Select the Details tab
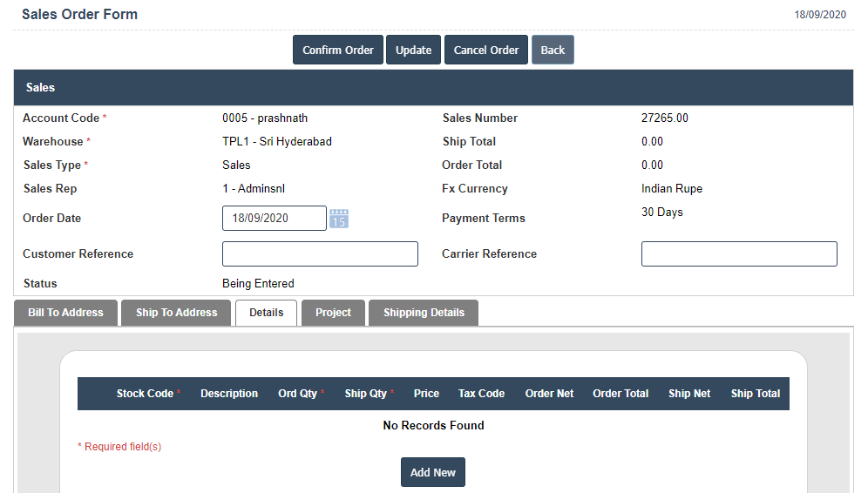Image resolution: width=868 pixels, height=493 pixels. (266, 313)
